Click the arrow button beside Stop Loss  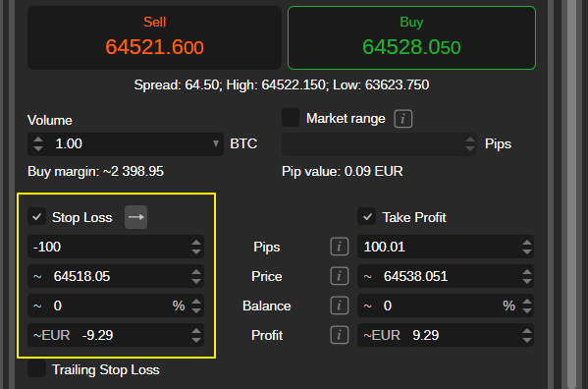tap(135, 217)
